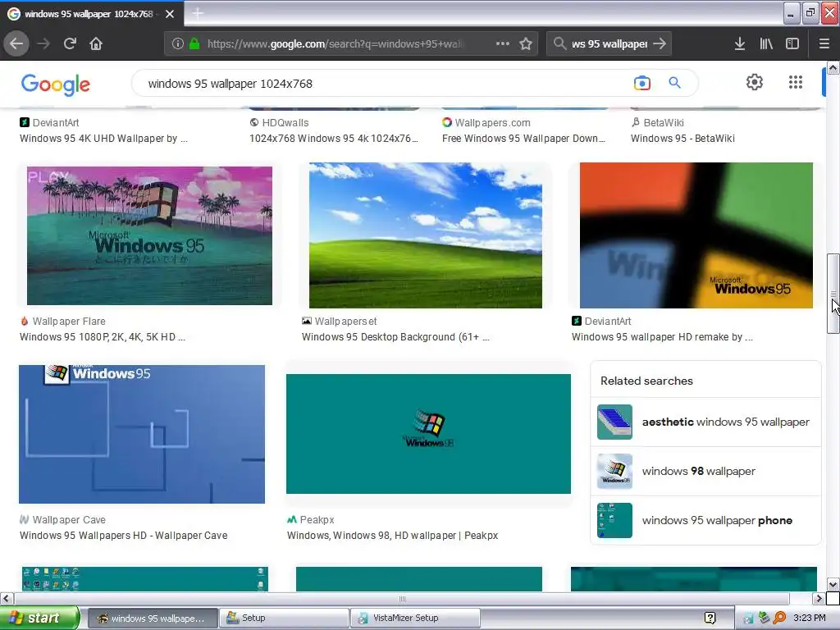Close the windows 95 wallpaper tab
Screen dimensions: 840x630
point(170,14)
